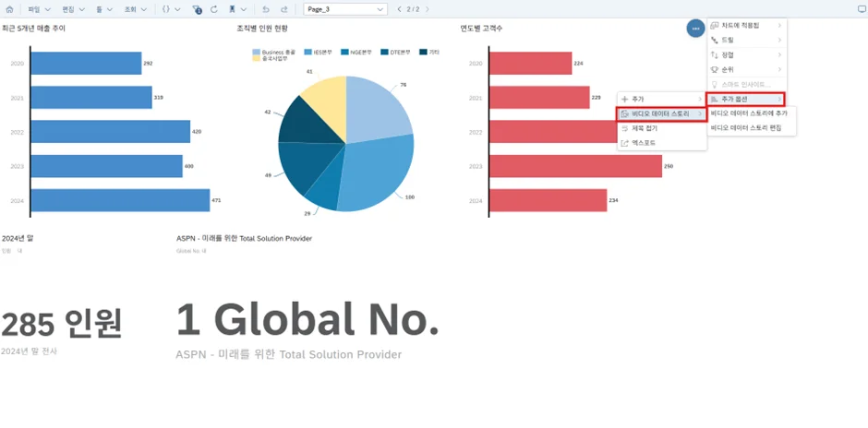The height and width of the screenshot is (428, 868).
Task: Click the large 1 Global No. figure
Action: click(307, 320)
